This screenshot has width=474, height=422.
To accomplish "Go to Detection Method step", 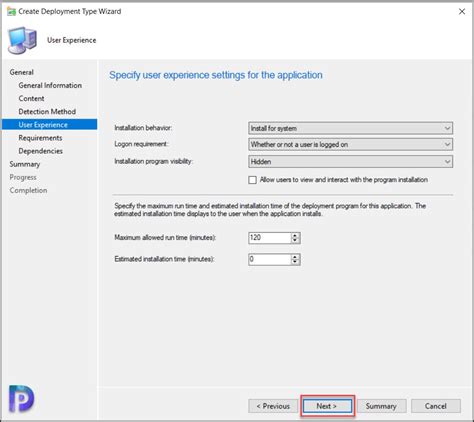I will pos(47,112).
